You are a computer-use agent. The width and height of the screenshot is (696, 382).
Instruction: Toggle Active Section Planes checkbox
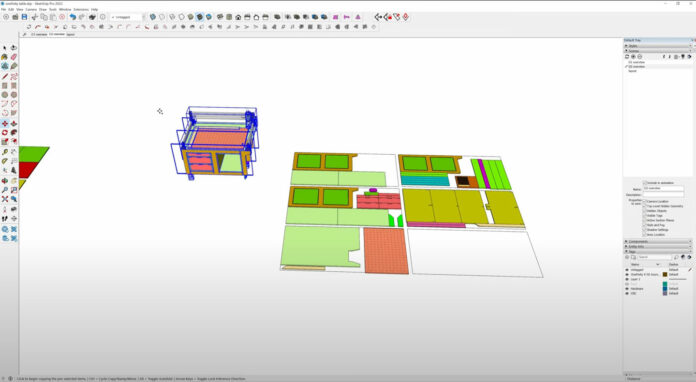coord(645,221)
